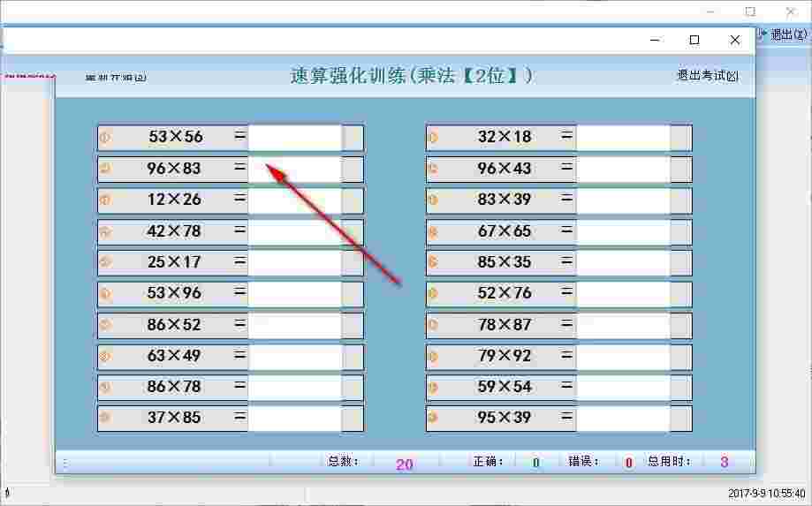Focus the answer box for 37×85

[294, 419]
